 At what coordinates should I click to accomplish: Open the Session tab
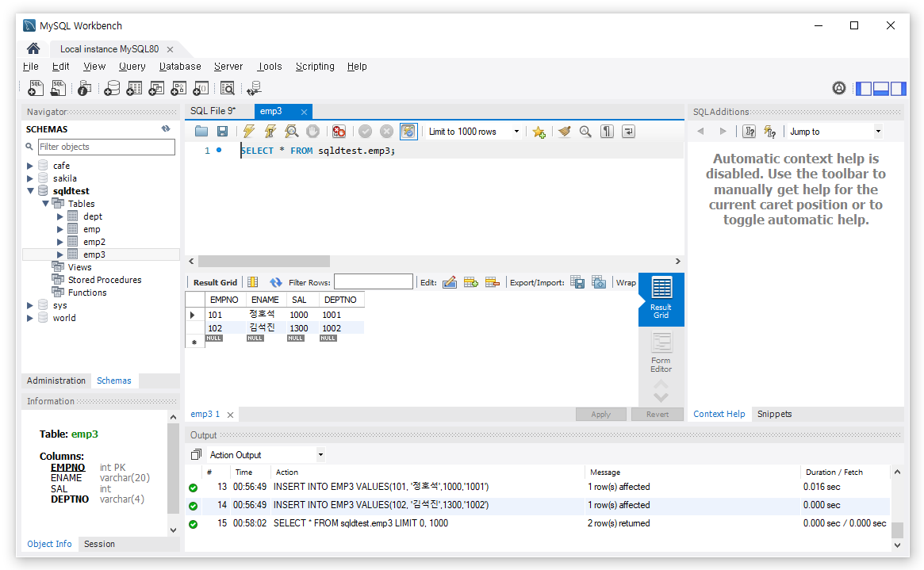point(99,544)
